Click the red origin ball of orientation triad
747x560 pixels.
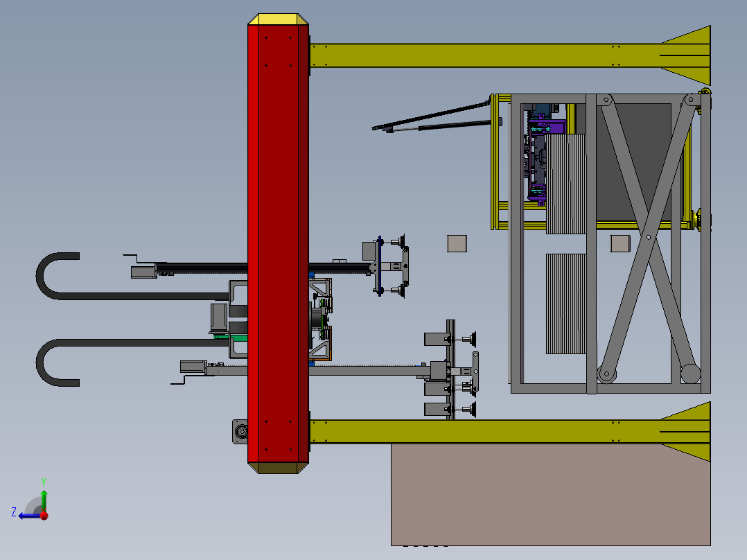(44, 516)
